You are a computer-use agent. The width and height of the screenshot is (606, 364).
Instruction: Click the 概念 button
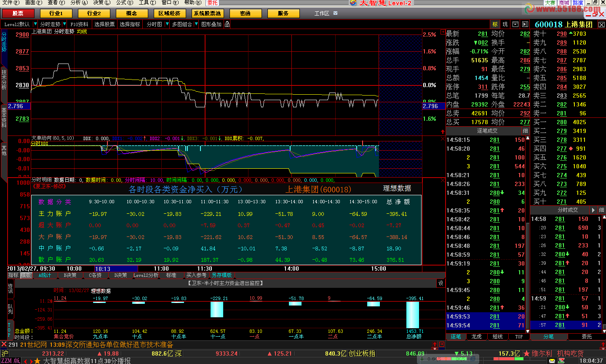point(131,13)
